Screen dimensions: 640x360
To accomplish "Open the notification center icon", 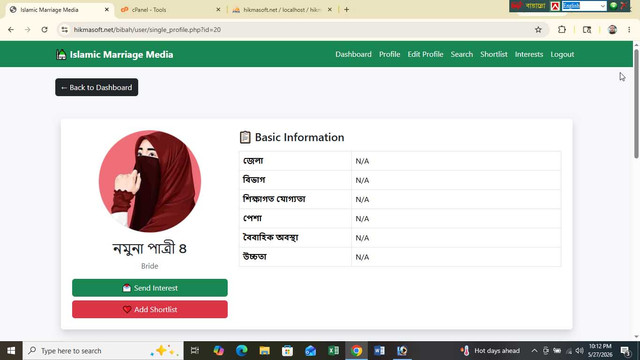I will 625,351.
